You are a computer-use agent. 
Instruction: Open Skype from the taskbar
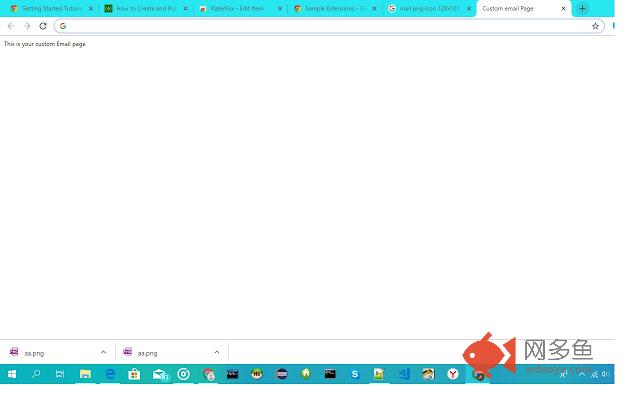click(355, 374)
